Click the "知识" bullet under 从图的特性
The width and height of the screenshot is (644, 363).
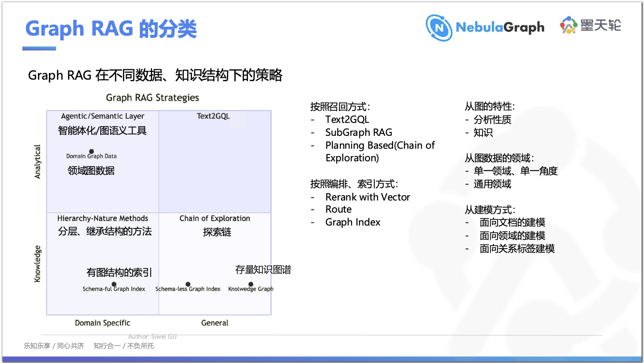(x=483, y=133)
